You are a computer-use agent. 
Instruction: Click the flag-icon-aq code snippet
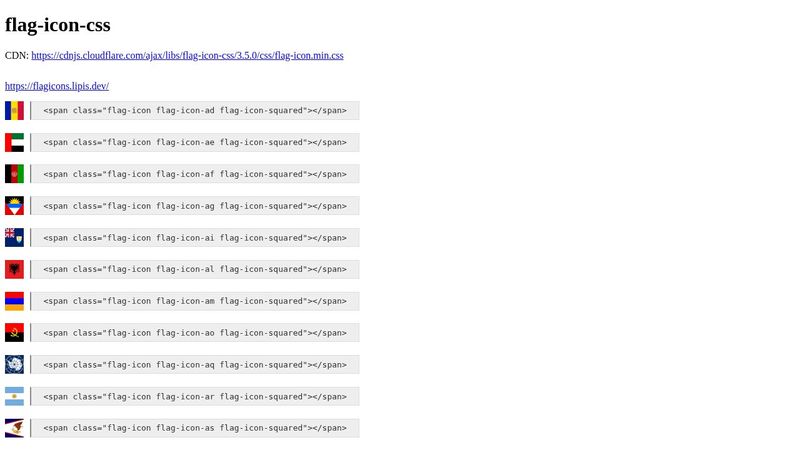(195, 364)
